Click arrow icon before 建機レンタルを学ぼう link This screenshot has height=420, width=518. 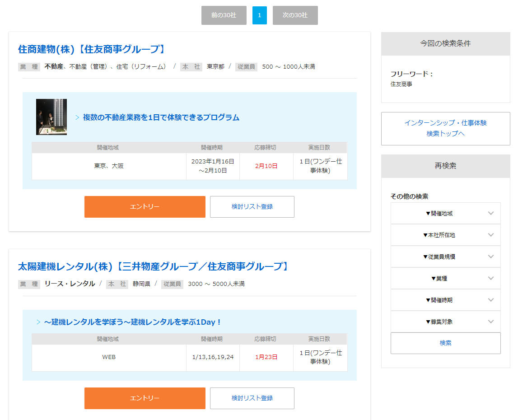click(38, 322)
